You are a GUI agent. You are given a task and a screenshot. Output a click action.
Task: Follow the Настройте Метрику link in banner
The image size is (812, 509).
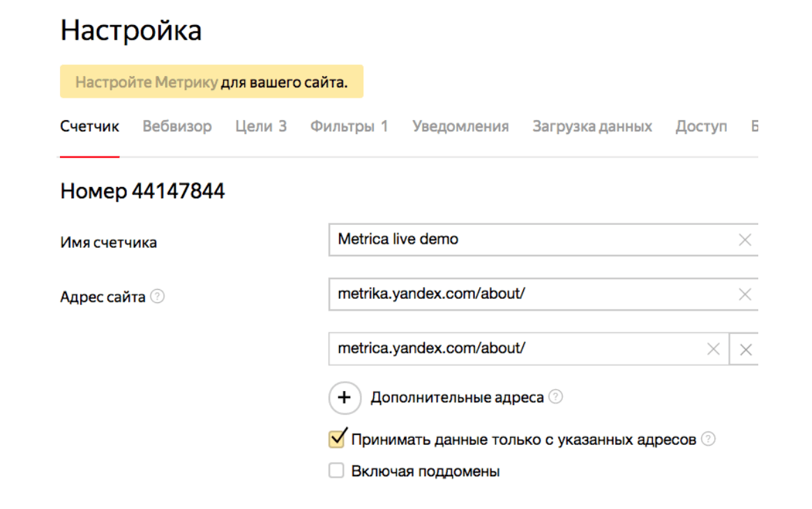coord(146,82)
